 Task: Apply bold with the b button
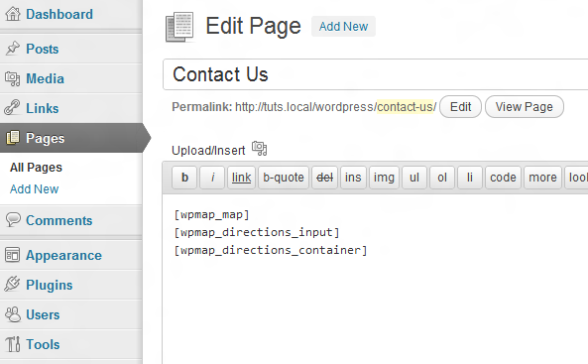coord(184,178)
